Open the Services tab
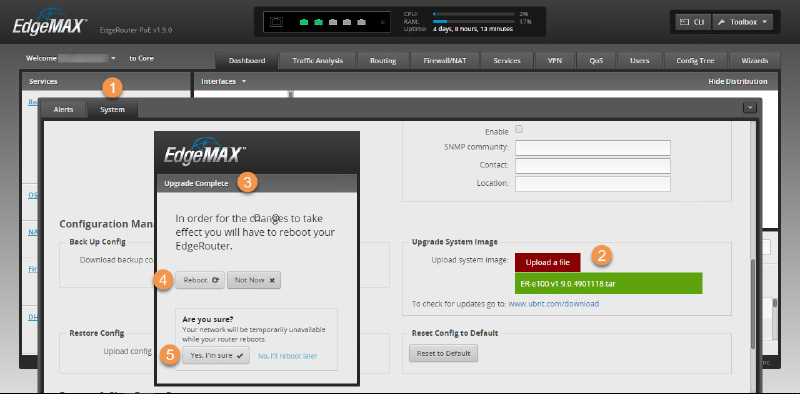Image resolution: width=800 pixels, height=394 pixels. [x=507, y=61]
